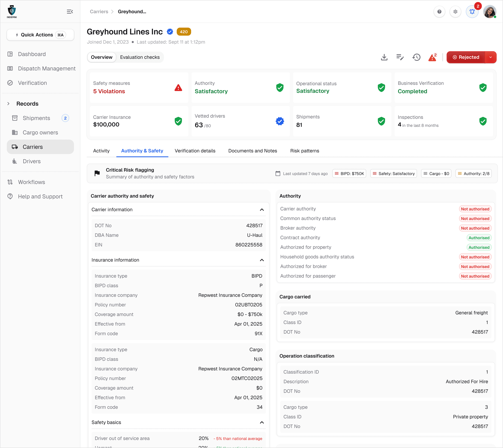Click the DOT No value 428517 in Carrier information
Image resolution: width=503 pixels, height=448 pixels.
point(254,226)
